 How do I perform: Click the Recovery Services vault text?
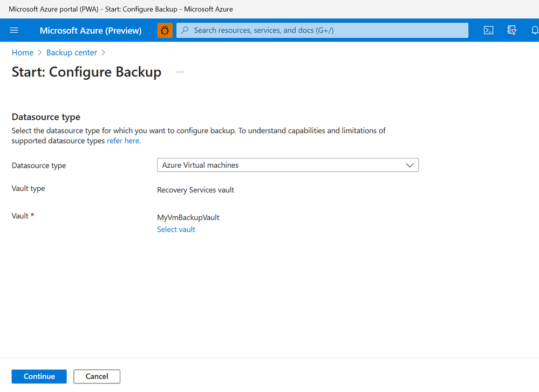[x=196, y=190]
